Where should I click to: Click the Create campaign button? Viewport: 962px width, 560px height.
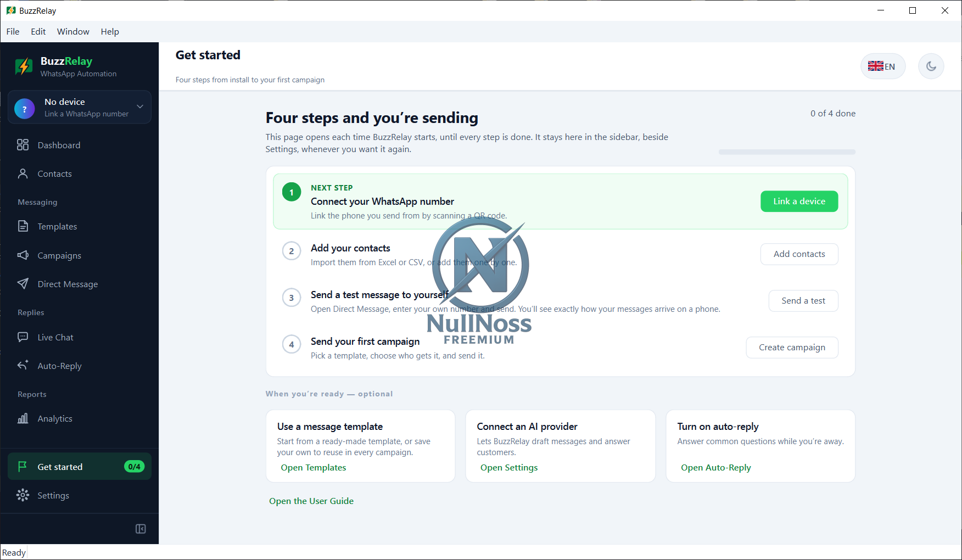(792, 348)
